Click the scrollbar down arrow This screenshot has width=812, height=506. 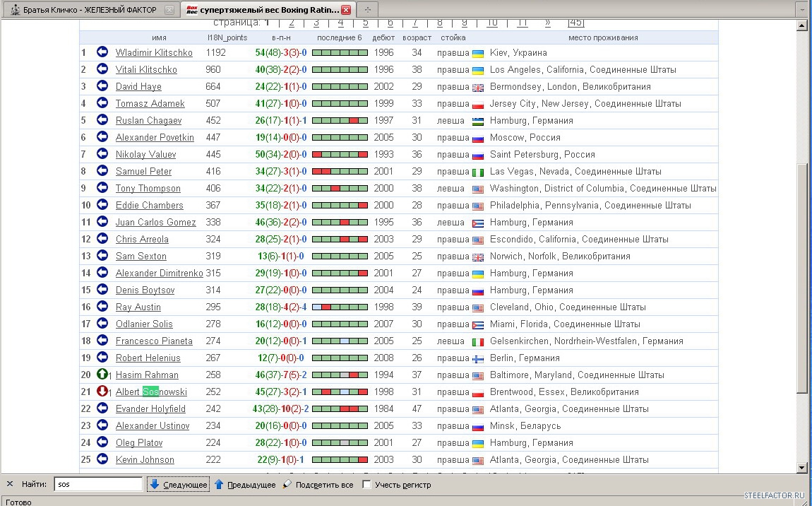(x=801, y=467)
